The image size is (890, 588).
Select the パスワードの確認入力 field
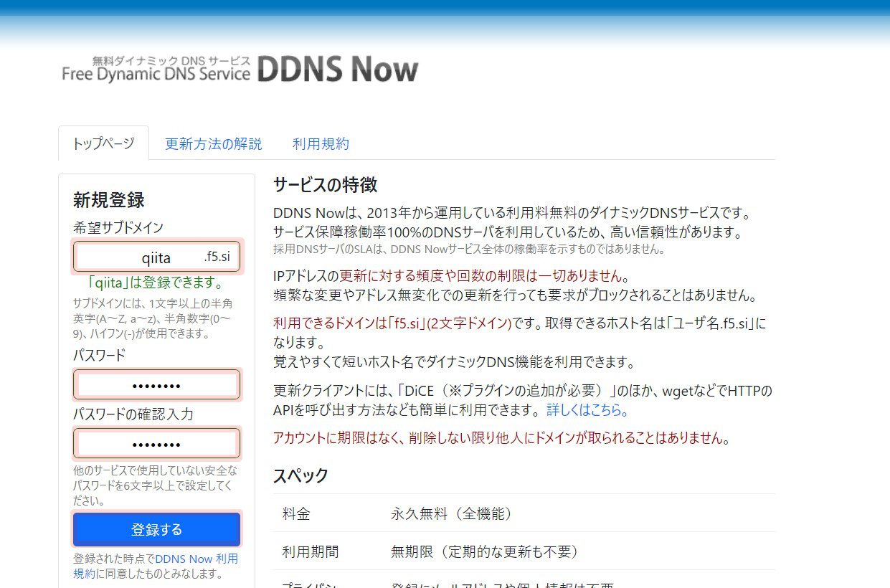click(x=156, y=444)
